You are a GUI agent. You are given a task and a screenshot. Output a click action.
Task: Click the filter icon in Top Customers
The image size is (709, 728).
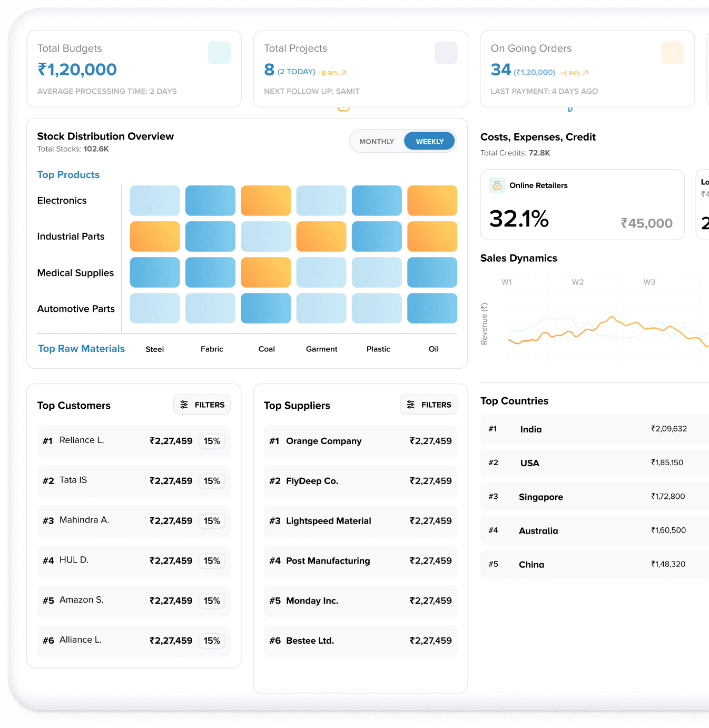(184, 404)
